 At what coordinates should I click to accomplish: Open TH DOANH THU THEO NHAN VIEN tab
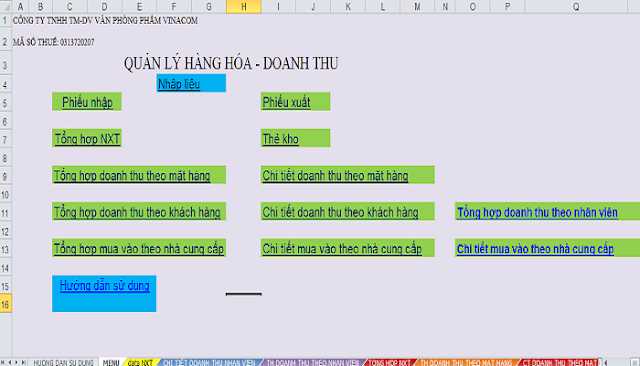pos(312,362)
